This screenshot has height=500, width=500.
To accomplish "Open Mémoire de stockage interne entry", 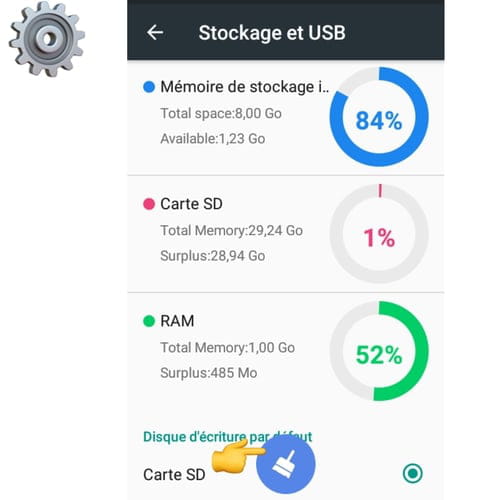I will coord(286,118).
